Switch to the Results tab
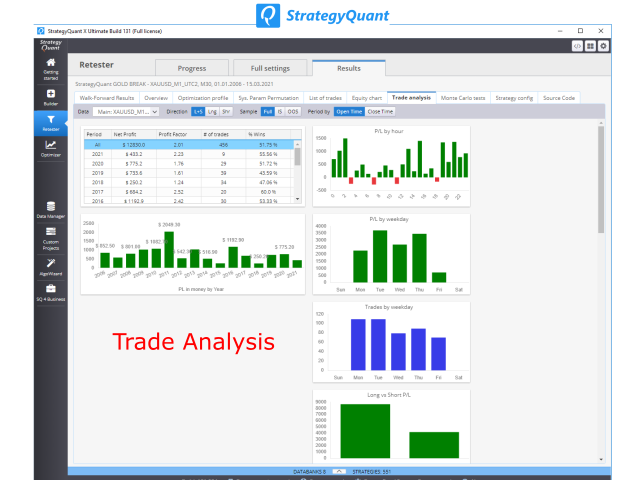Viewport: 640px width, 480px height. [x=349, y=68]
